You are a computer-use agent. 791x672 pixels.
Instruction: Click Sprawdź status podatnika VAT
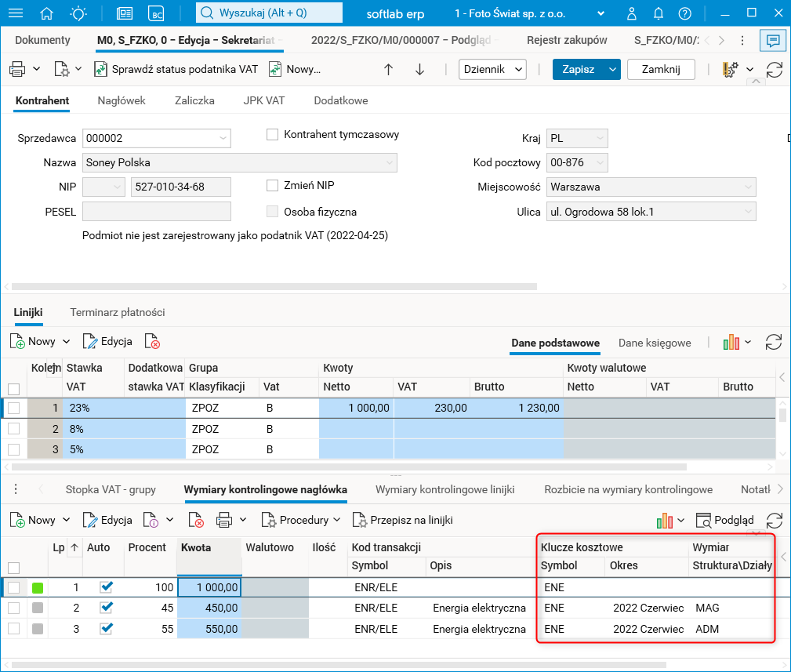tap(176, 69)
